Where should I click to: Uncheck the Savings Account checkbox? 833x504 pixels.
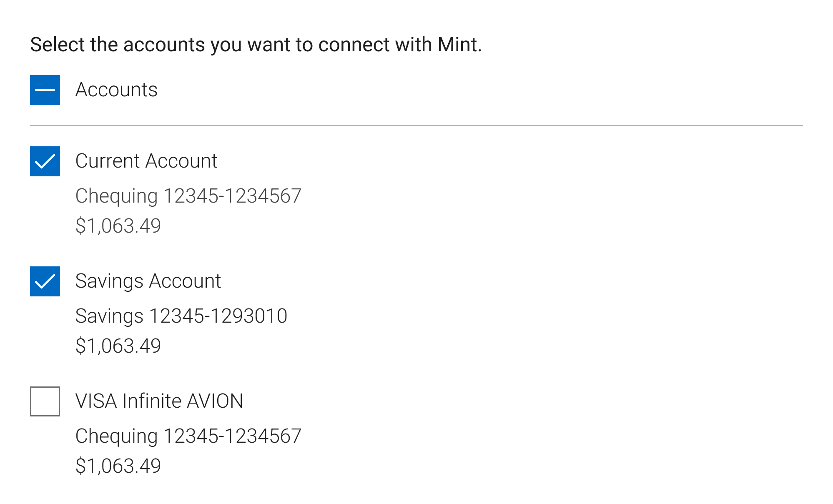[x=45, y=281]
